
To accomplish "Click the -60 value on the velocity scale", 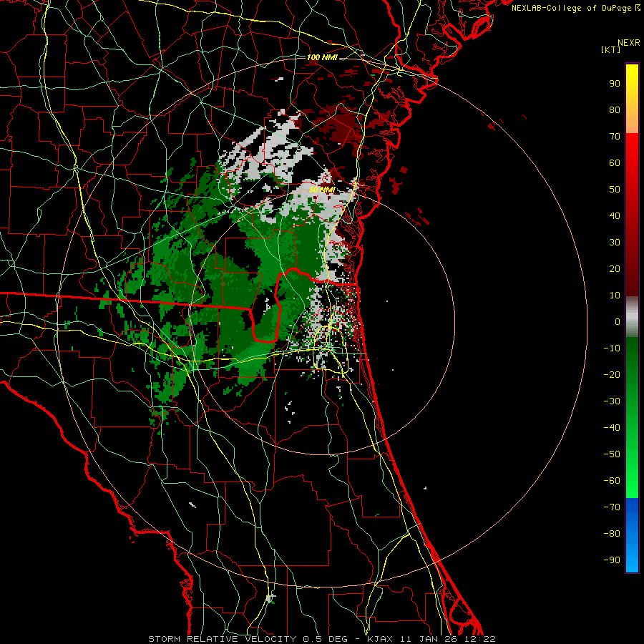I will (x=612, y=481).
